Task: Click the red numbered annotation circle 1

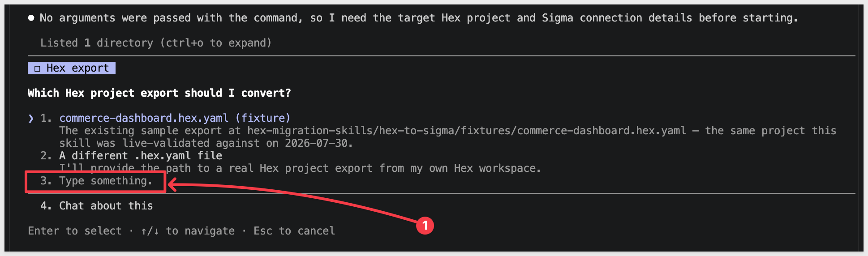Action: 425,225
